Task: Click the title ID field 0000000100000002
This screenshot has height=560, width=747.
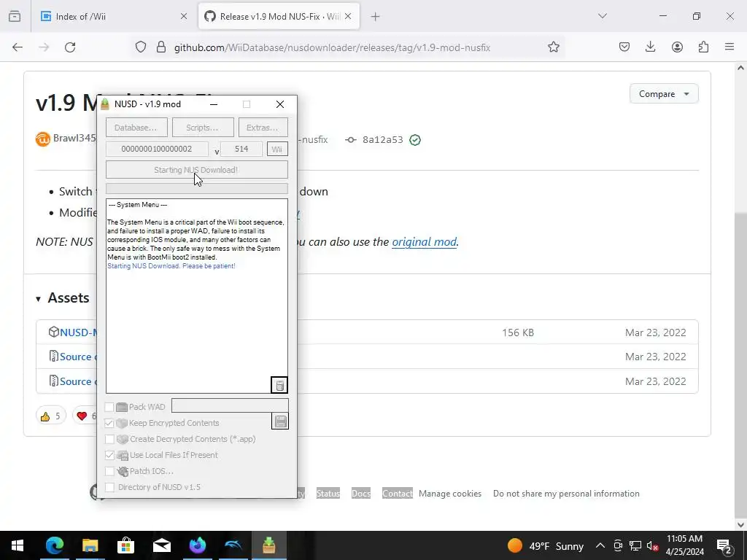Action: click(157, 149)
